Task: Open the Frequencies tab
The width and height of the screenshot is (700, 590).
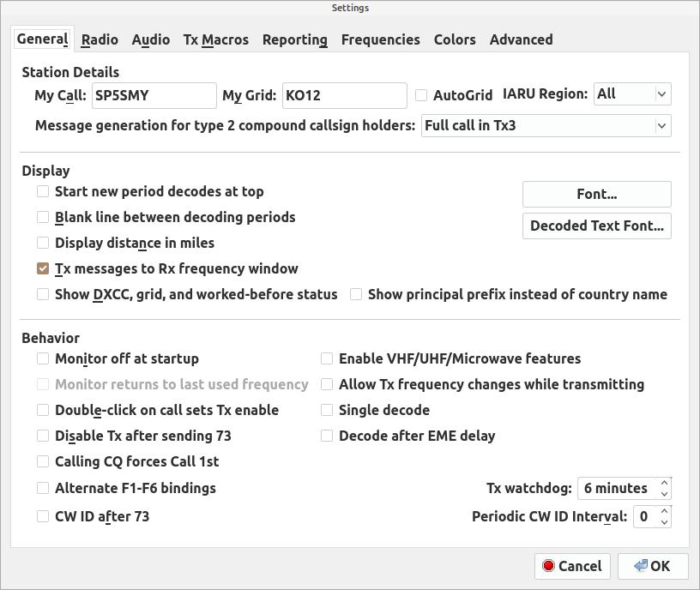Action: tap(380, 39)
